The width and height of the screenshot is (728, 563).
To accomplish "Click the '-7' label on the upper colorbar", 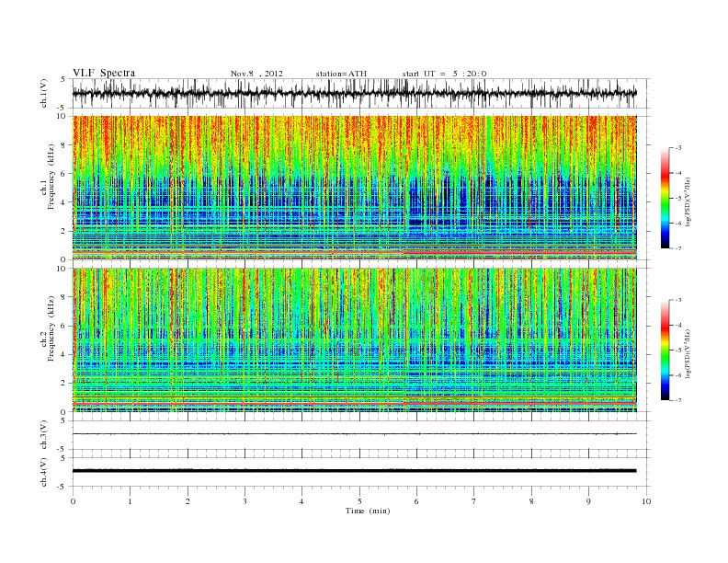I will (678, 248).
